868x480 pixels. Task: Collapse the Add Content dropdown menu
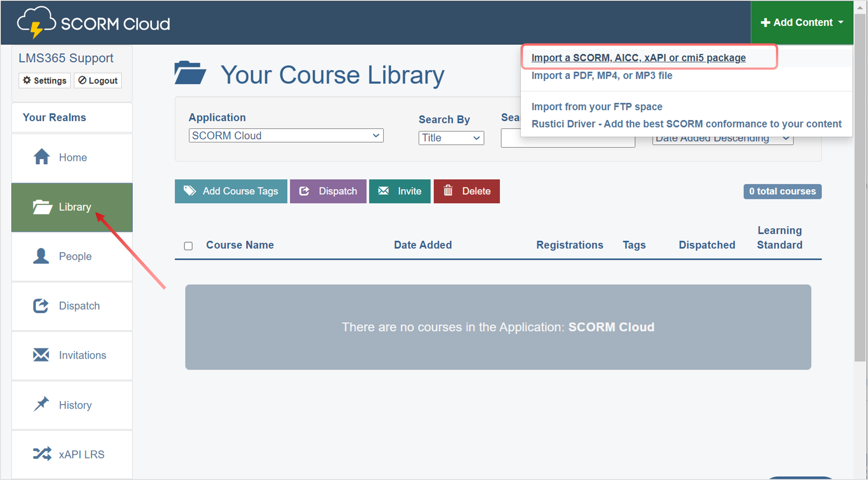(x=802, y=22)
